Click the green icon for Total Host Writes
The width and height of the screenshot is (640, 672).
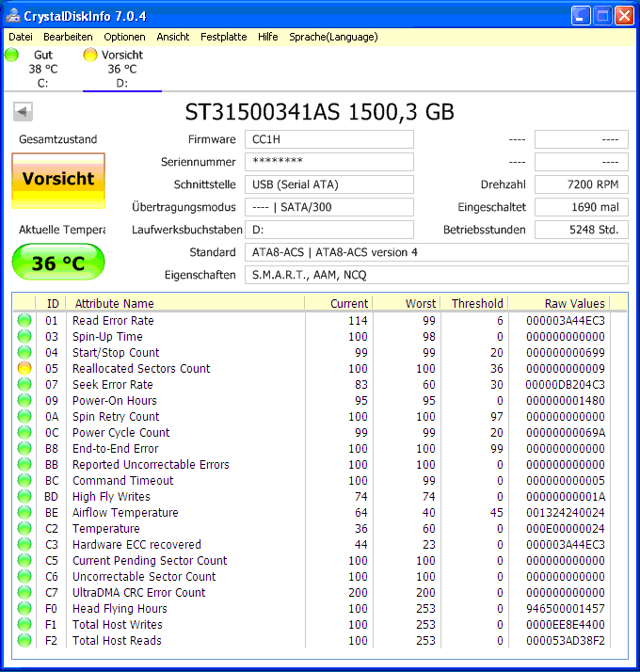tap(24, 624)
